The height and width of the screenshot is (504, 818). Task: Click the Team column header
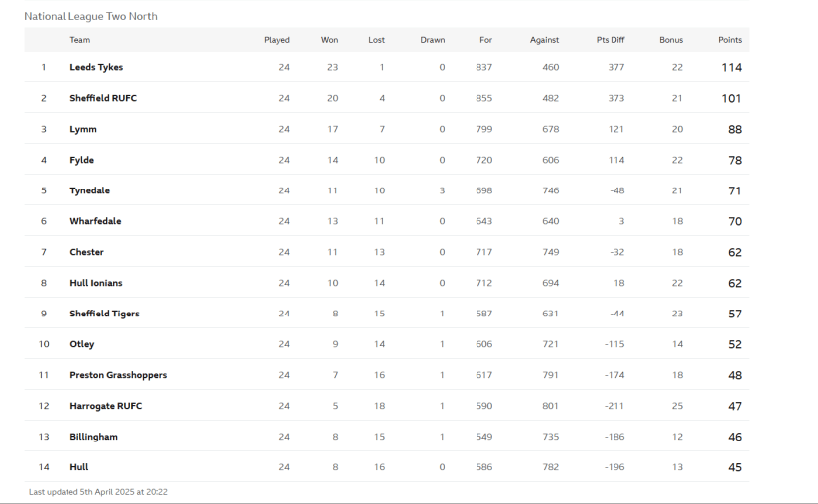(80, 40)
